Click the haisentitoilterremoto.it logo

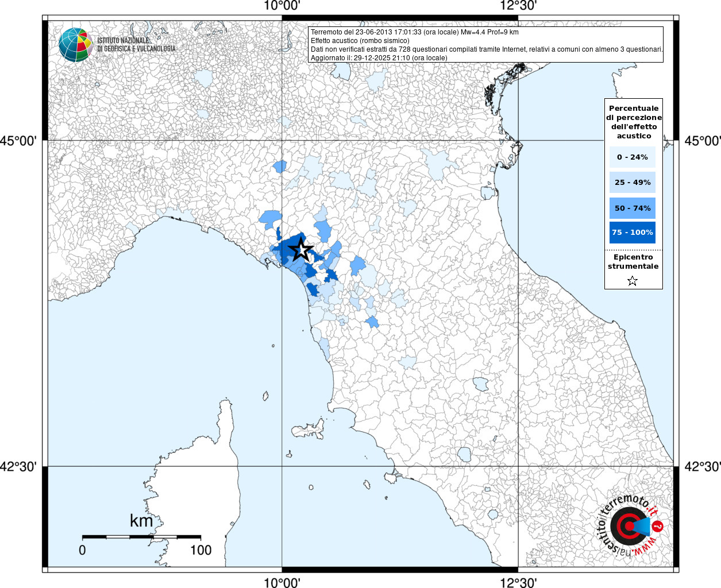630,526
